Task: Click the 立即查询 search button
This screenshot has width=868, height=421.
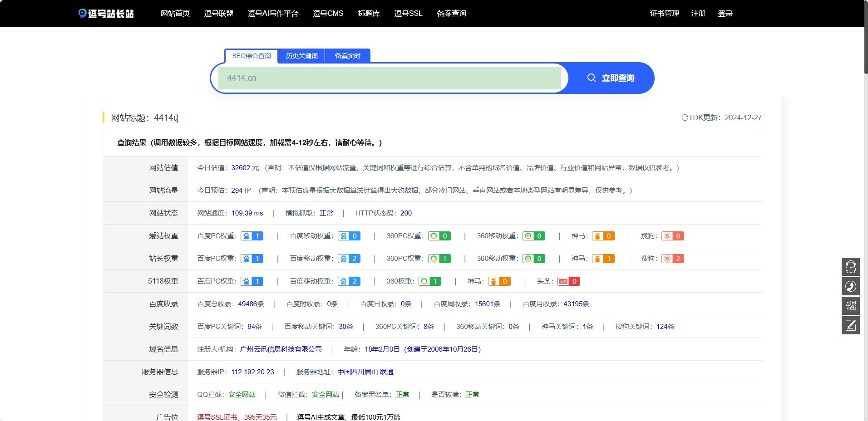Action: [x=611, y=78]
